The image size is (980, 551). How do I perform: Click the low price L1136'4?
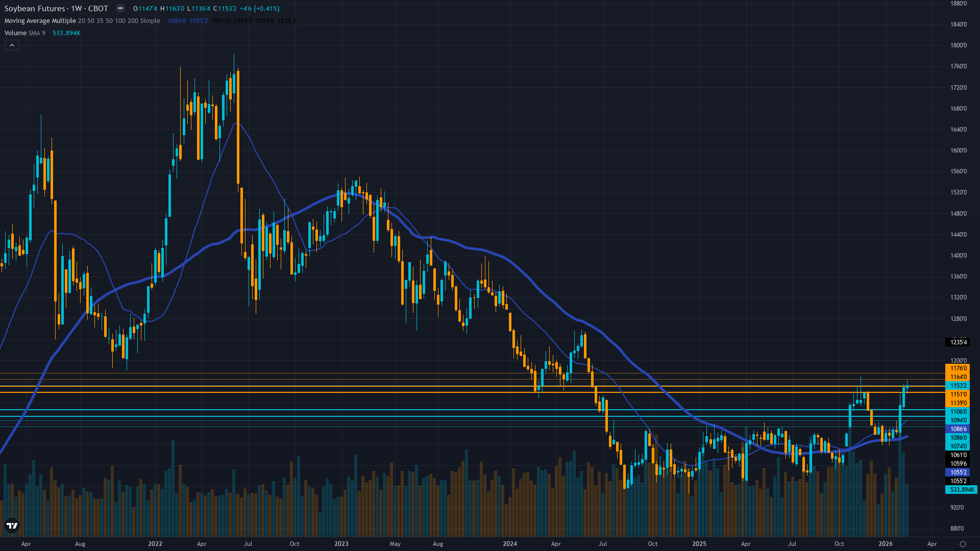tap(199, 9)
